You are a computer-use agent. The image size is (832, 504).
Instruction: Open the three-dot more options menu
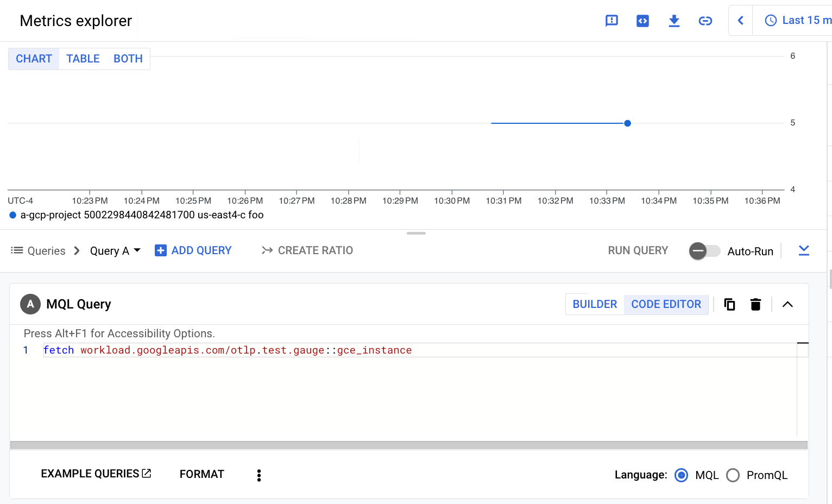pos(259,475)
